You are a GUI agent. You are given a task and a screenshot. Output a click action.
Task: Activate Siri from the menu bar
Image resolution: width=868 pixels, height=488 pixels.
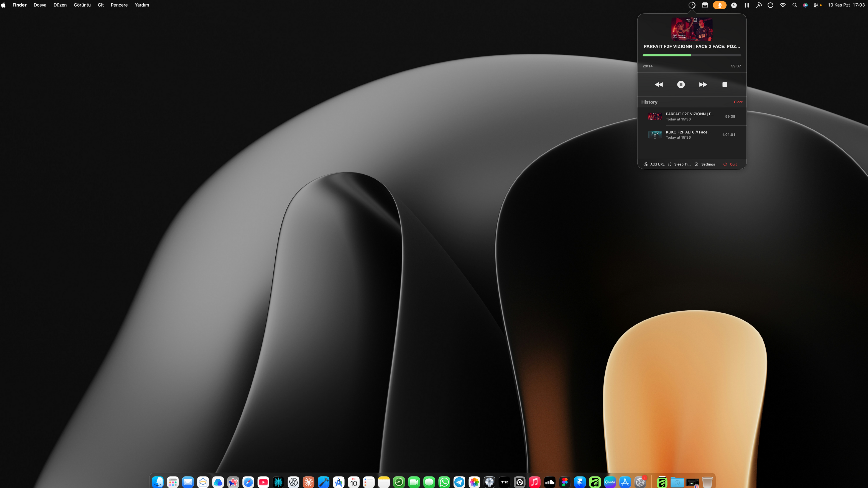click(805, 5)
